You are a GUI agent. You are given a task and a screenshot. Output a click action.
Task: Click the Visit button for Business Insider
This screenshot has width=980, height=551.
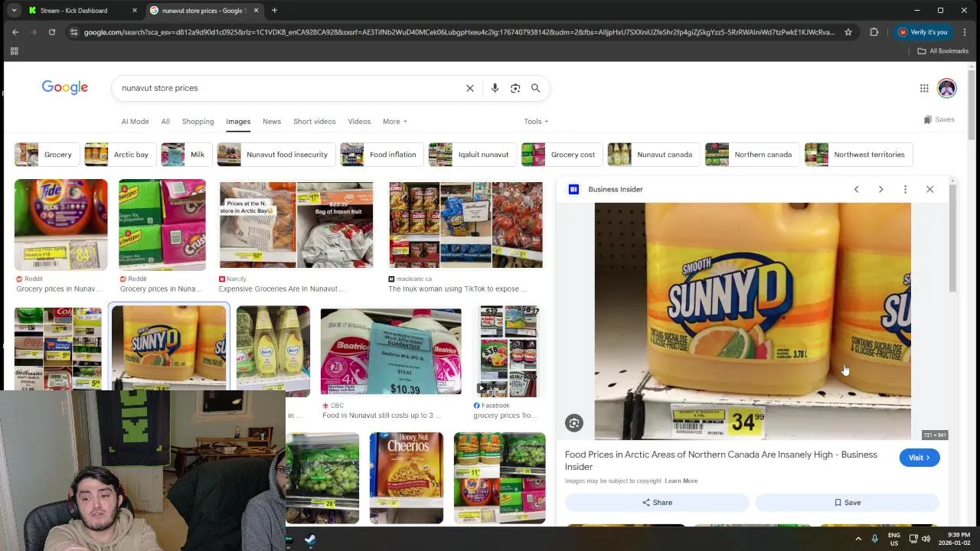919,458
